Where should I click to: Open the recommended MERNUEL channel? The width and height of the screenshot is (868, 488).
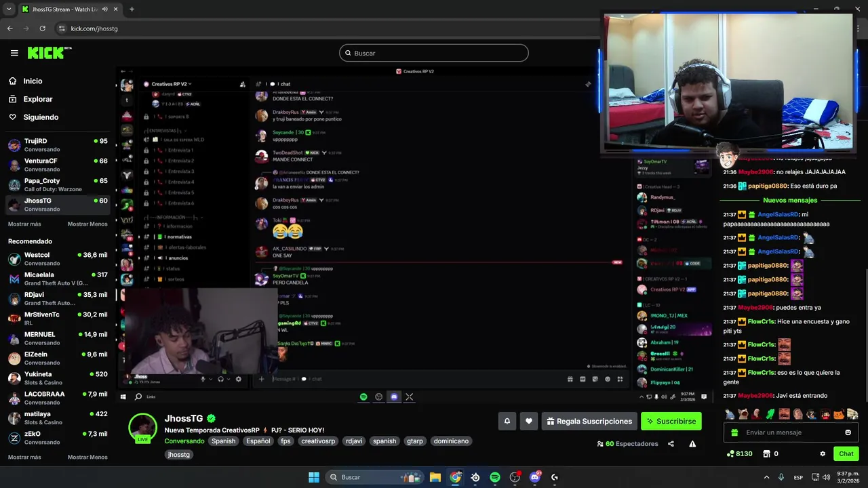(58, 338)
